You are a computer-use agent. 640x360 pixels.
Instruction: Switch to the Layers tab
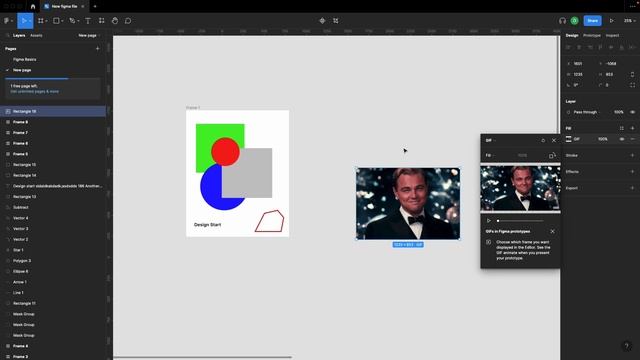19,36
